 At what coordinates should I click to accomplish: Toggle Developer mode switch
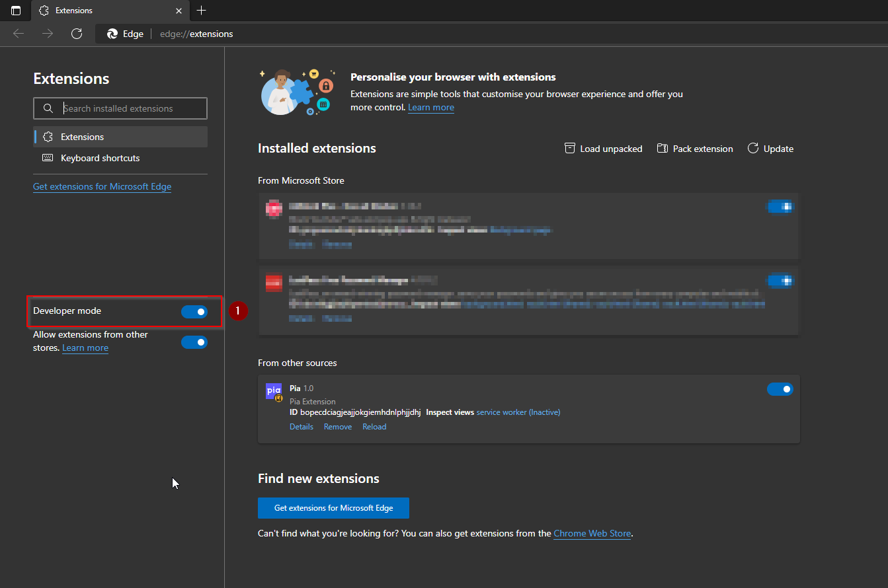(194, 312)
